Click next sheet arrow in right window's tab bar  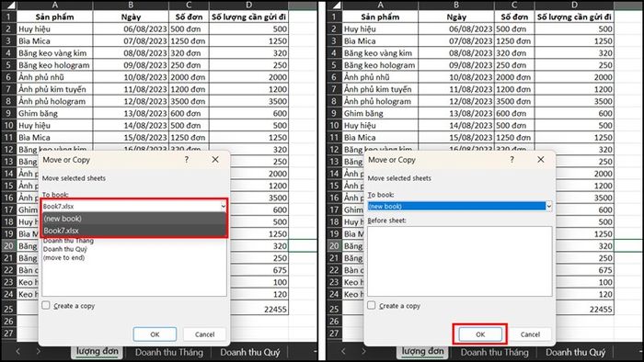363,351
